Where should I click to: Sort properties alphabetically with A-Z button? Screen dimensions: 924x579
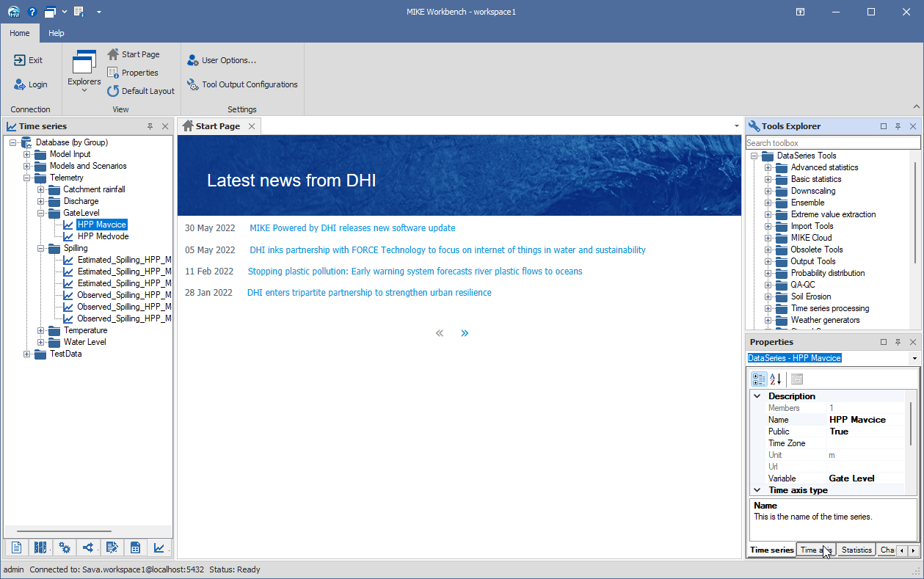775,379
